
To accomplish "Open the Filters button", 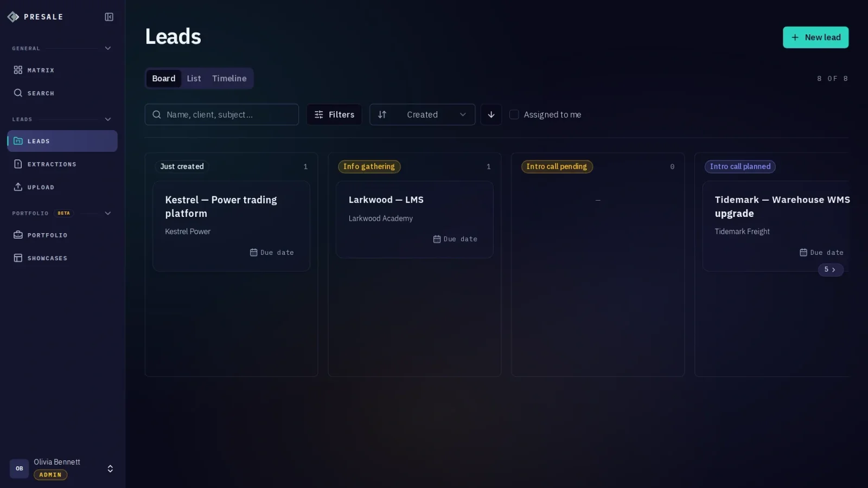I will tap(334, 114).
